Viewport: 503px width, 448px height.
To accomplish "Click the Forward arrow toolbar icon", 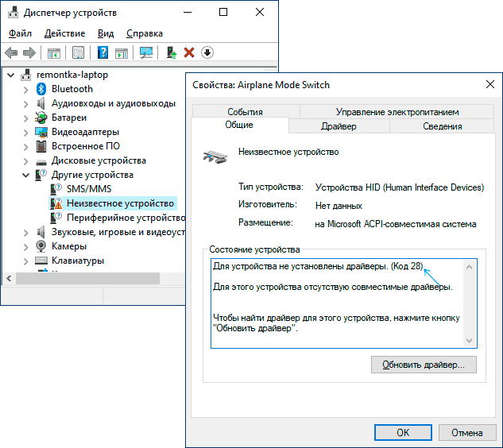I will pyautogui.click(x=29, y=52).
